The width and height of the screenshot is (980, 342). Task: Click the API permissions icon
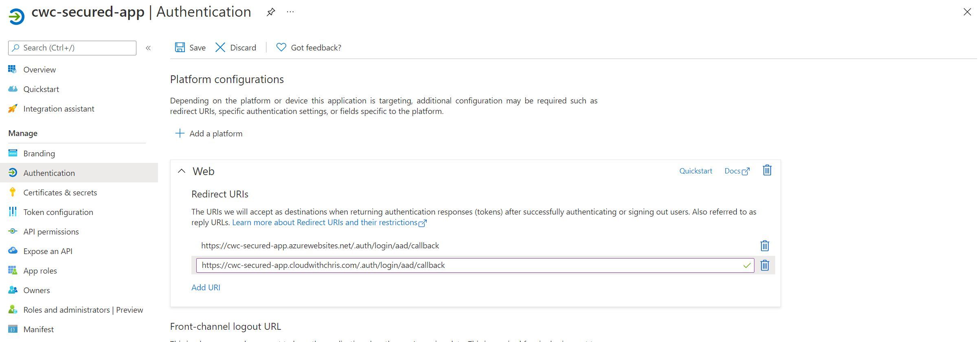pyautogui.click(x=13, y=231)
